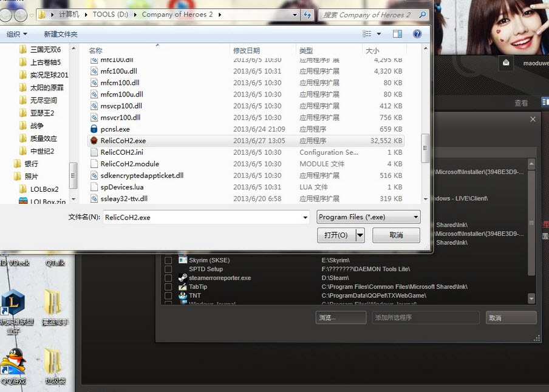
Task: Click the LOLBox.zip archive icon
Action: point(23,201)
